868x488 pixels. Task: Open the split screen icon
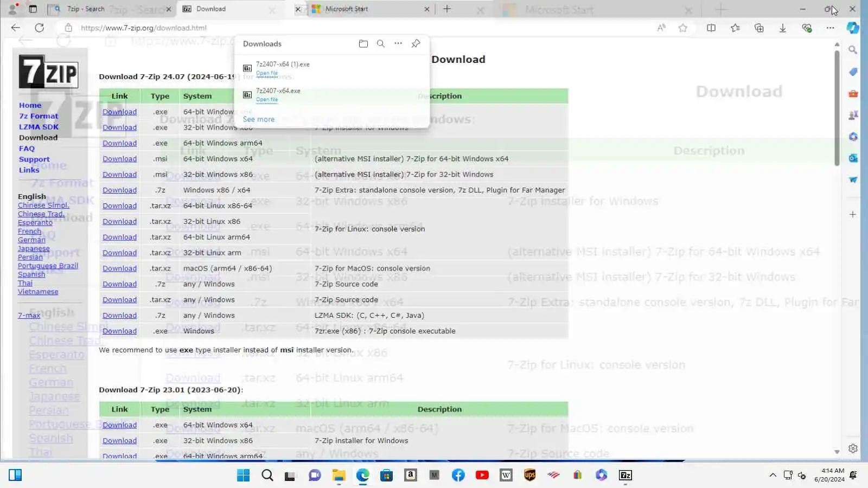click(x=711, y=28)
